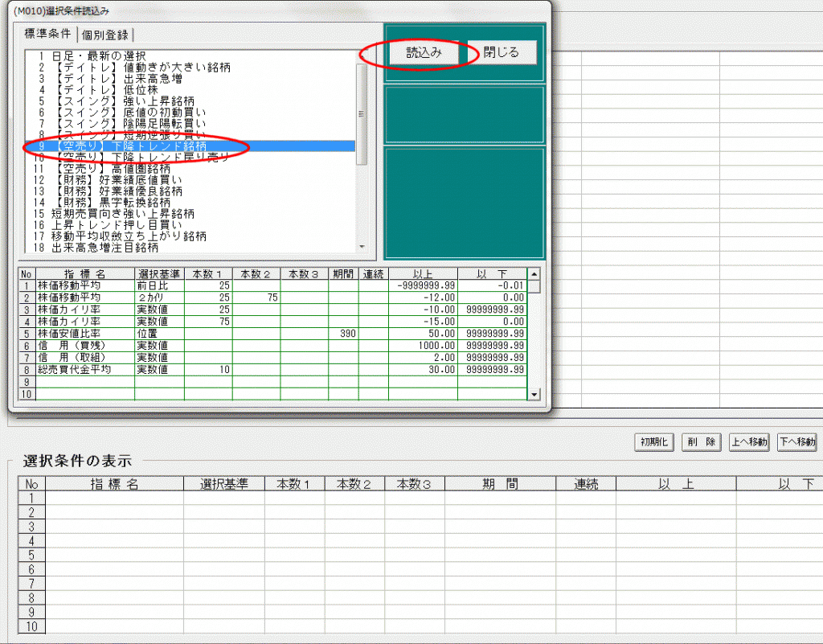Click row 1 指標名 cell in 選択条件の表示
Screen dimensions: 823x644
[114, 498]
